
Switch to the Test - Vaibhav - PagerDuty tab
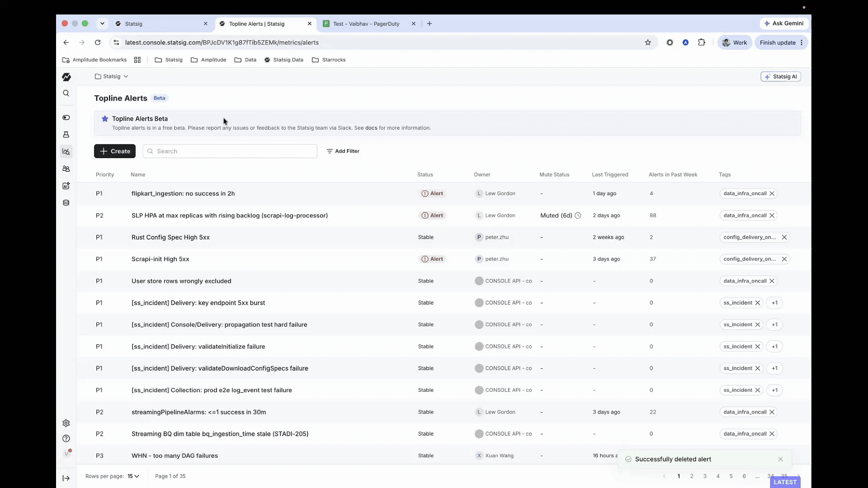tap(368, 23)
